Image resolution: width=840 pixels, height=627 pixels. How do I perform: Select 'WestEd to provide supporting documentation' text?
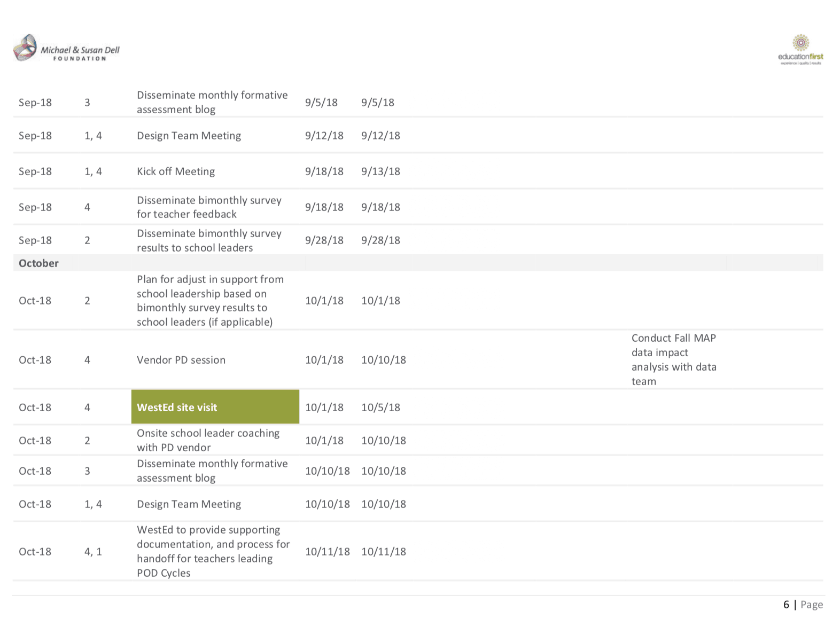click(213, 551)
